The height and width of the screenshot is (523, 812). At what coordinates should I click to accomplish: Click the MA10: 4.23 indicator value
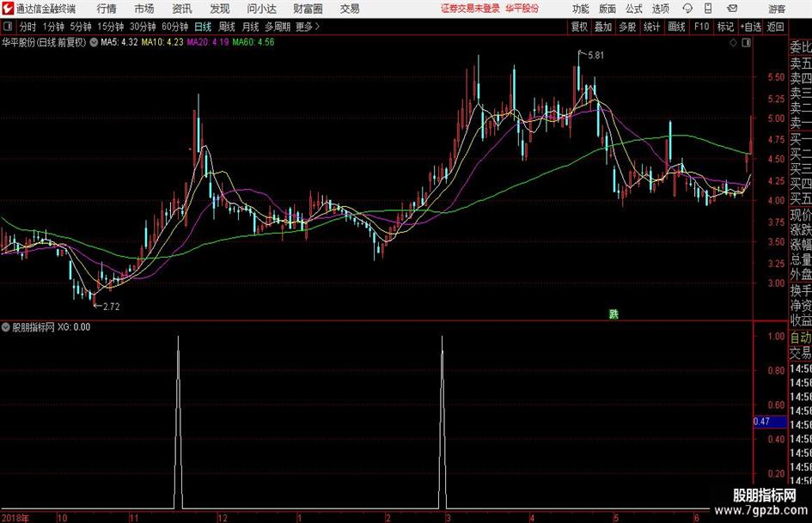[x=162, y=42]
